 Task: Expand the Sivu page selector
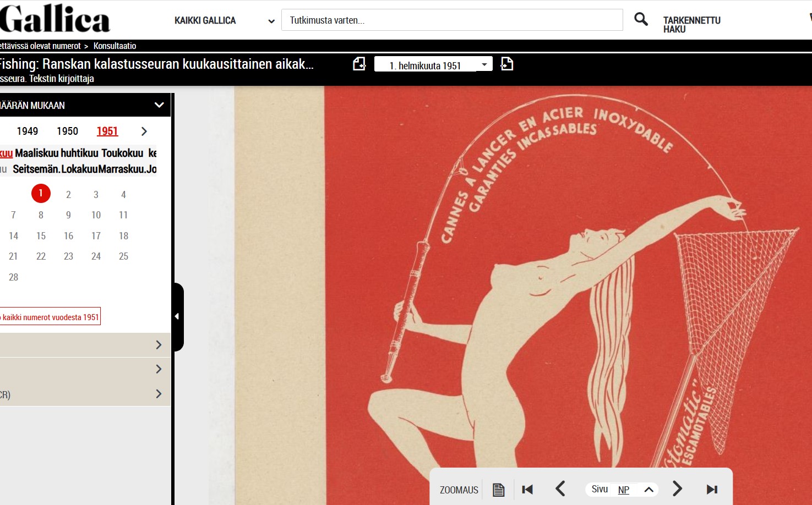[x=648, y=490]
